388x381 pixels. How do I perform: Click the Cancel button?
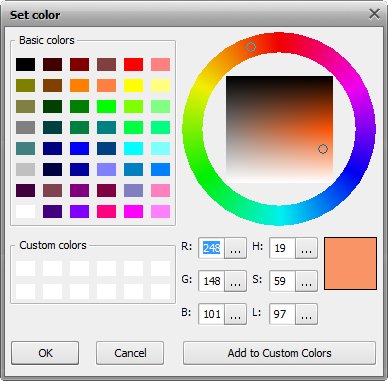[x=130, y=353]
